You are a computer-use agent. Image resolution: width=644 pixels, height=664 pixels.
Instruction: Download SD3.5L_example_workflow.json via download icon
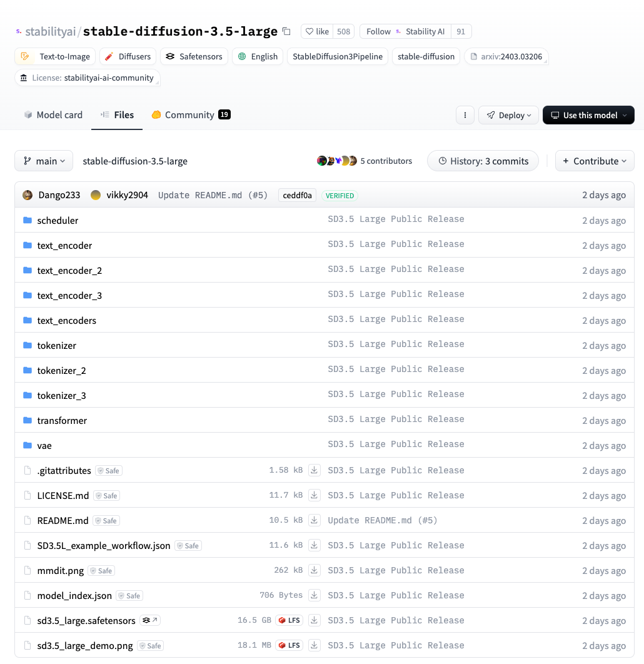tap(314, 545)
